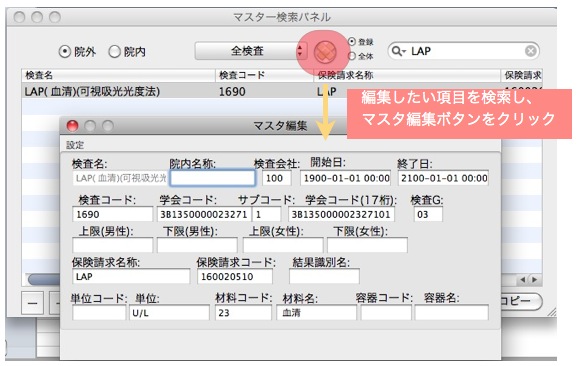The image size is (581, 366).
Task: Click the 終了日 date field
Action: point(444,178)
